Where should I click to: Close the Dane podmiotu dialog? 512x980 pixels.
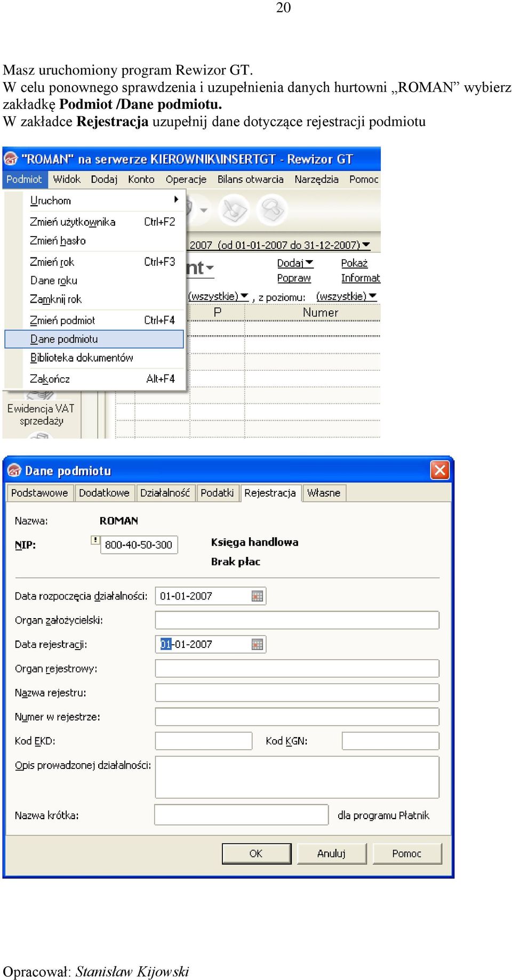[440, 470]
